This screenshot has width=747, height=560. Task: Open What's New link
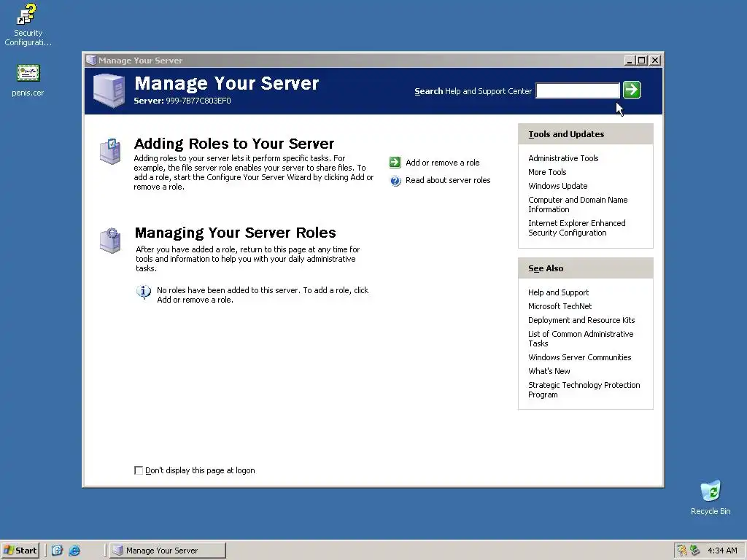click(x=549, y=371)
